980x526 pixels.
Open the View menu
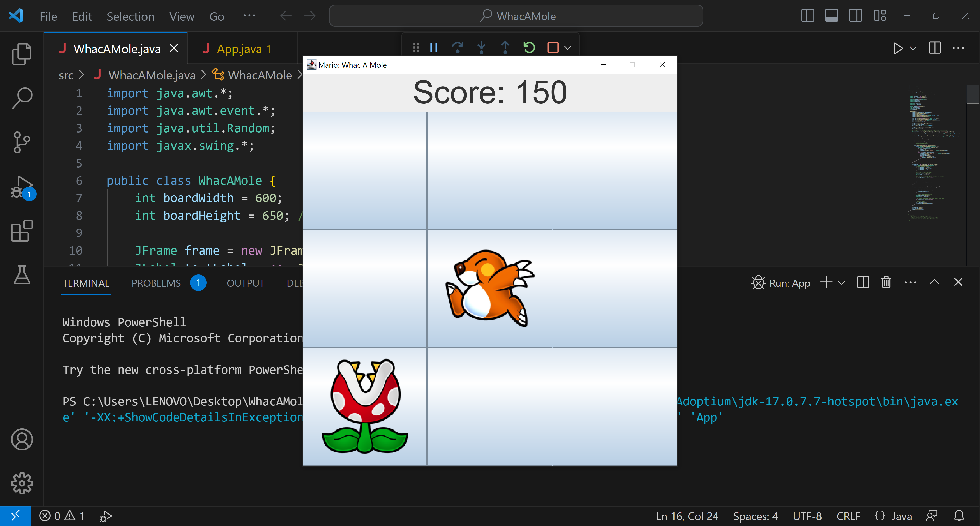182,16
